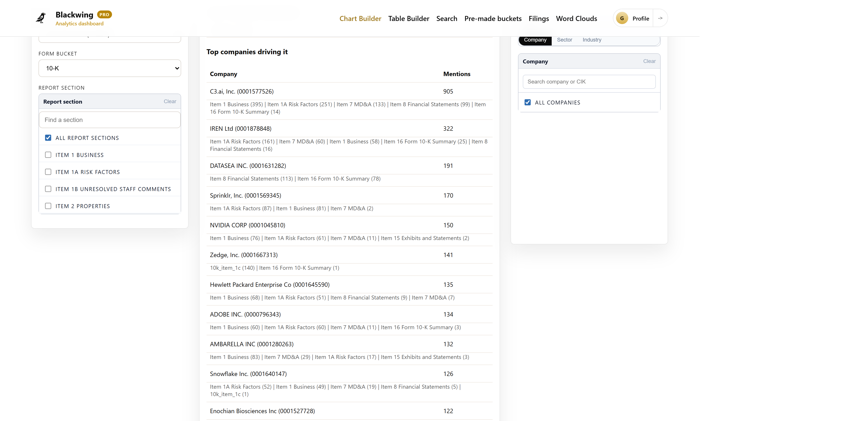Go to the Word Clouds page
868x421 pixels.
[x=576, y=19]
